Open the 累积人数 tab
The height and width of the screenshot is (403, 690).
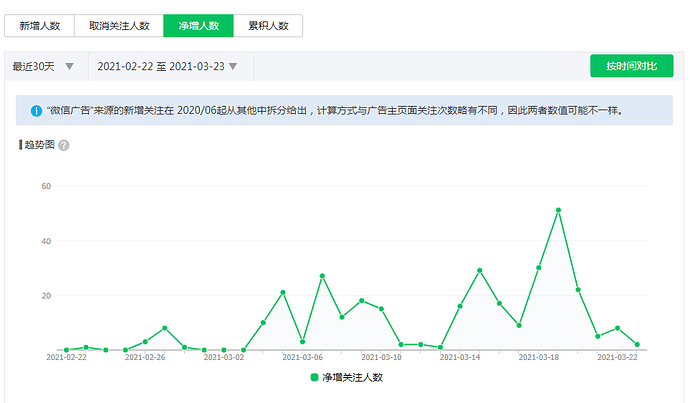(268, 26)
